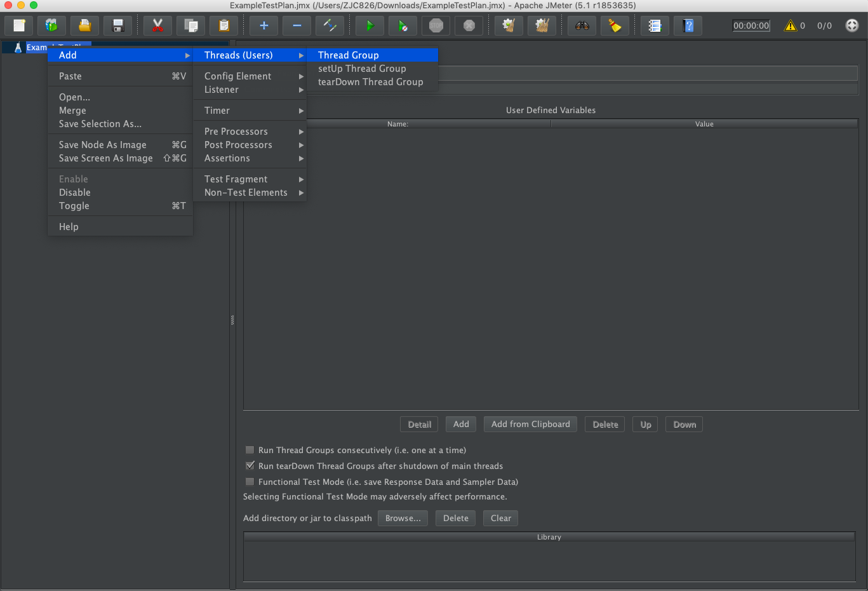Choose tearDown Thread Group
This screenshot has height=591, width=868.
click(x=372, y=82)
